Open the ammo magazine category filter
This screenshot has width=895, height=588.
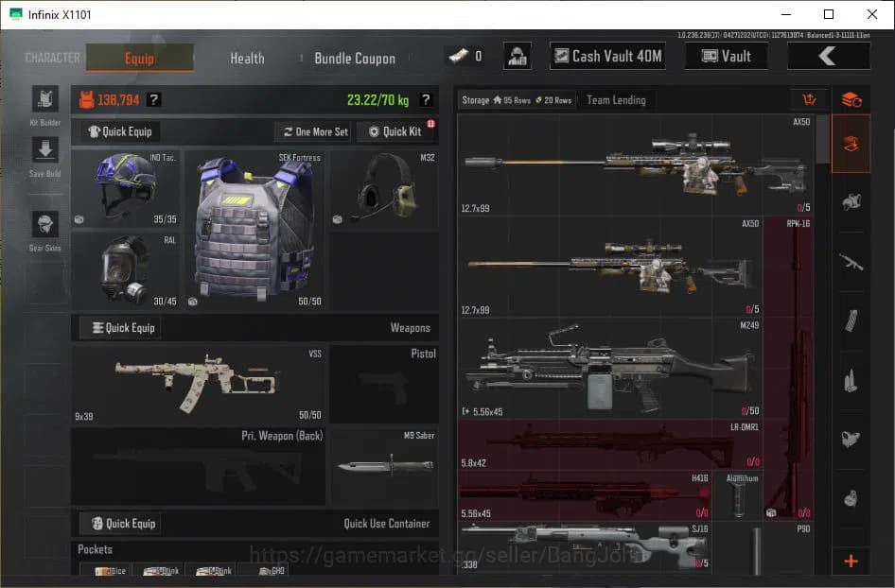coord(851,320)
